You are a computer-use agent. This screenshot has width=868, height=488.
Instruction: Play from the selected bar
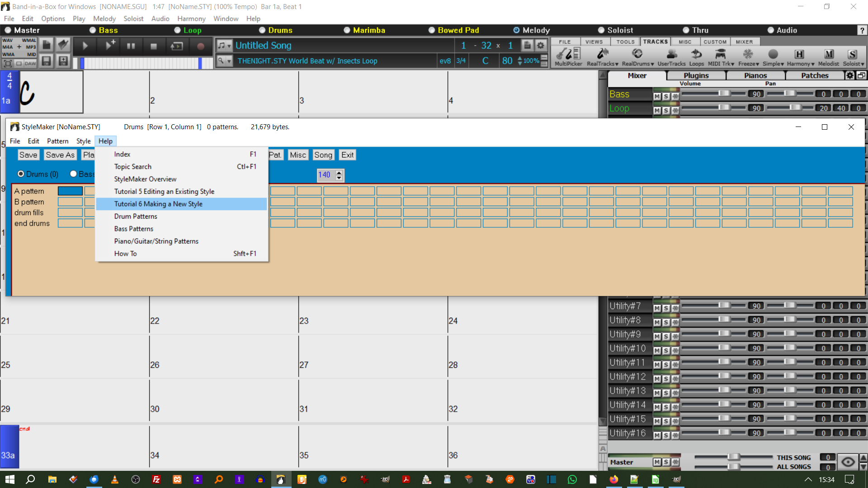109,46
